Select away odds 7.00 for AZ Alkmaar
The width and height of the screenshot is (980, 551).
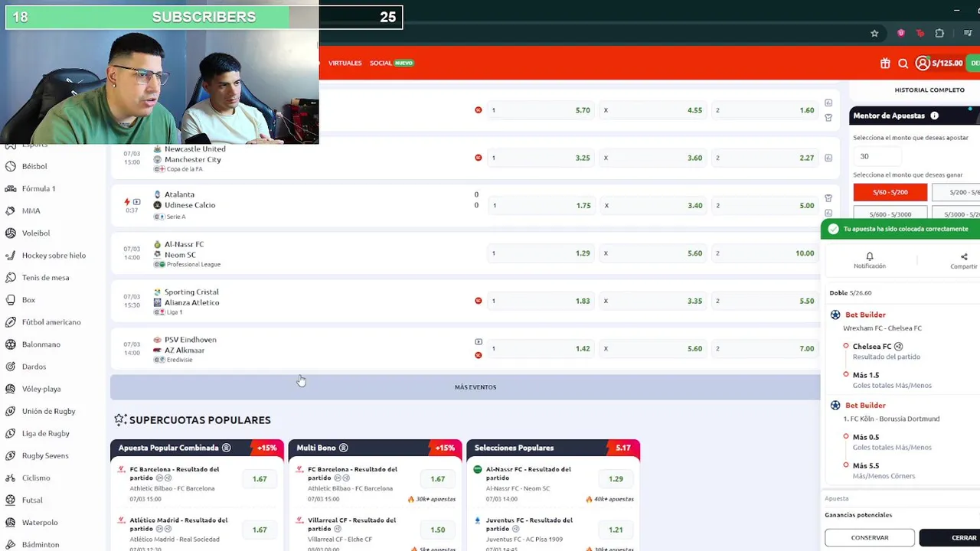click(x=765, y=348)
